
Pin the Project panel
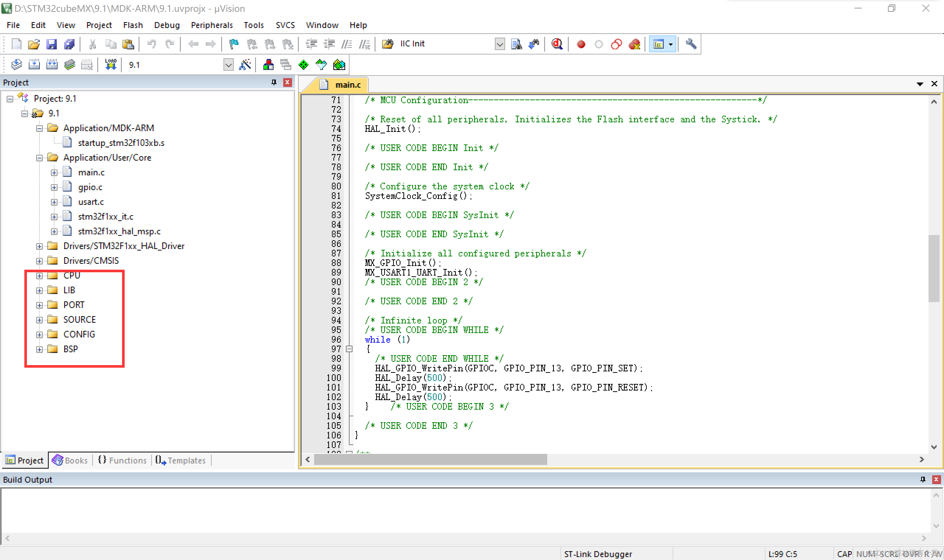tap(274, 82)
